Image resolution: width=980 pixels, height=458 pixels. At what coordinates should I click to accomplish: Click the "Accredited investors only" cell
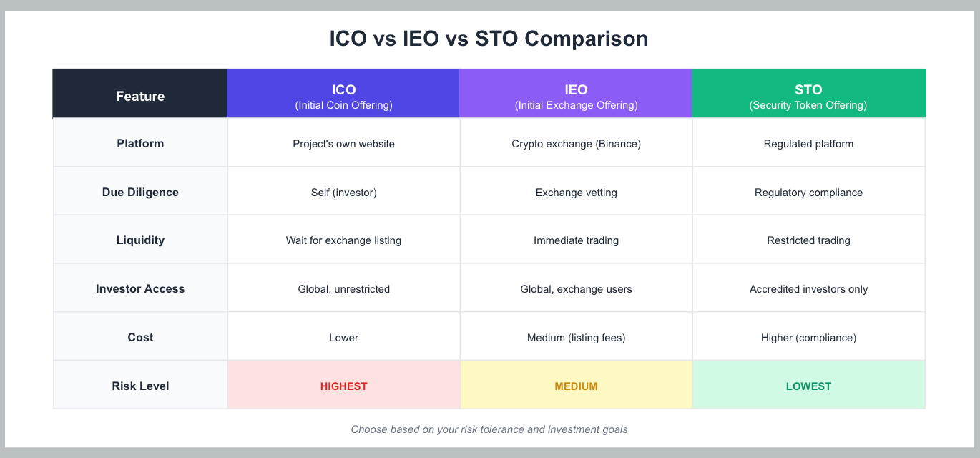click(x=808, y=289)
